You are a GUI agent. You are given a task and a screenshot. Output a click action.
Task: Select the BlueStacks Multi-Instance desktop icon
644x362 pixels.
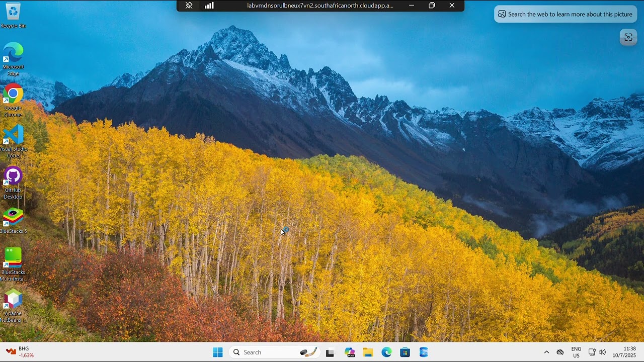click(13, 265)
